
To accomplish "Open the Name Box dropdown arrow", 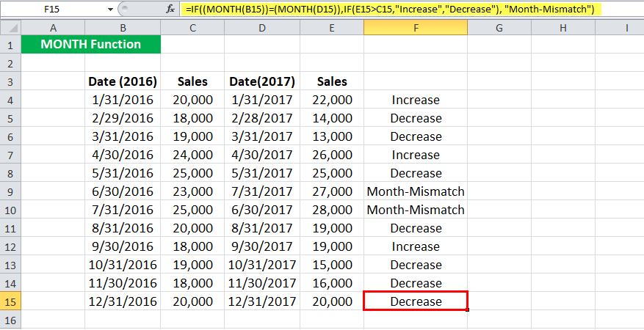I will [x=109, y=9].
